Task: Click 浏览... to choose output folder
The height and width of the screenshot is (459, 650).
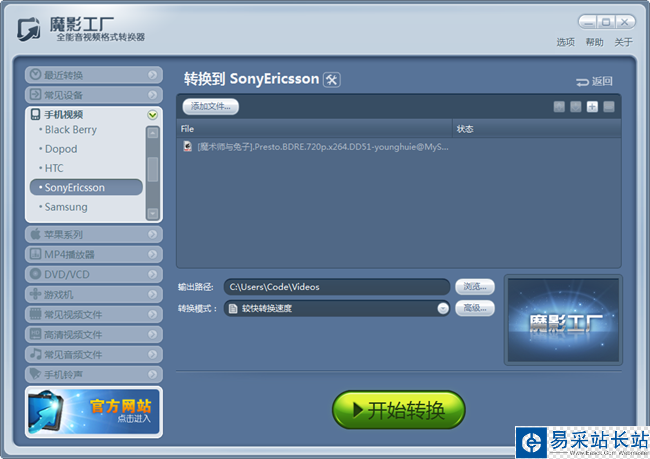Action: click(475, 287)
